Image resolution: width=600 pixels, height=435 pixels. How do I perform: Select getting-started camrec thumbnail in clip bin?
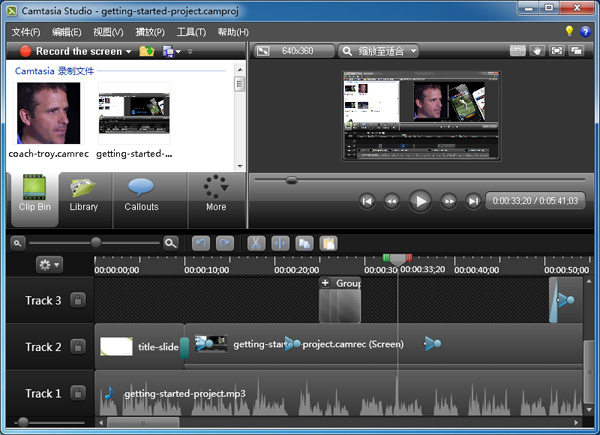(134, 113)
